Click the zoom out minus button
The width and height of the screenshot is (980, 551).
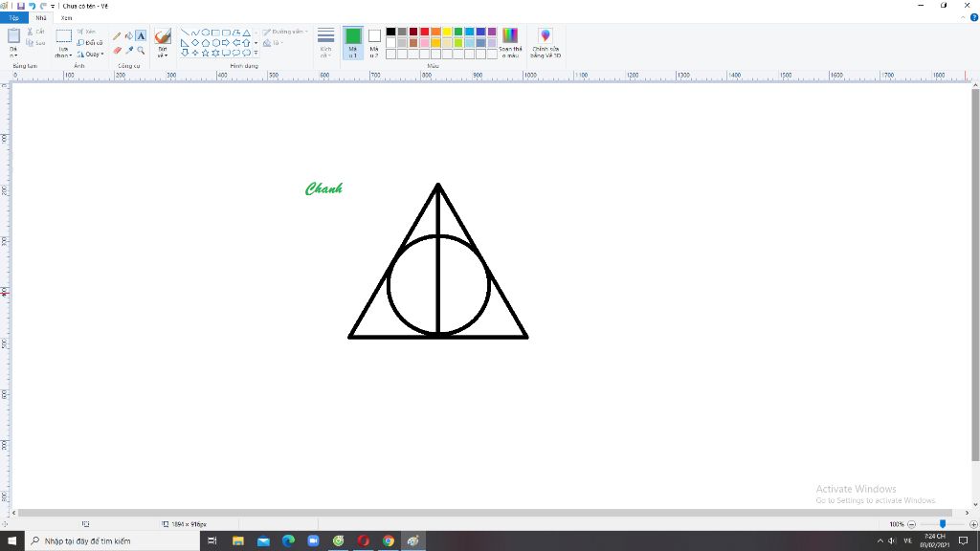(x=911, y=524)
